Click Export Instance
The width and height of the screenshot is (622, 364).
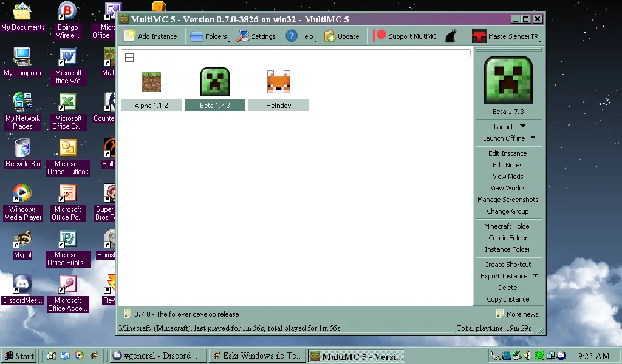(x=504, y=276)
